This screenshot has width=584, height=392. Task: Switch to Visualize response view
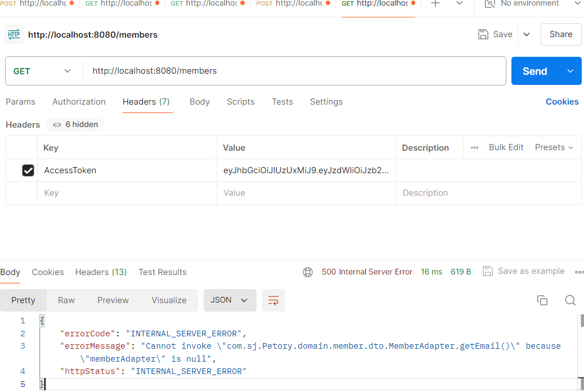[169, 300]
